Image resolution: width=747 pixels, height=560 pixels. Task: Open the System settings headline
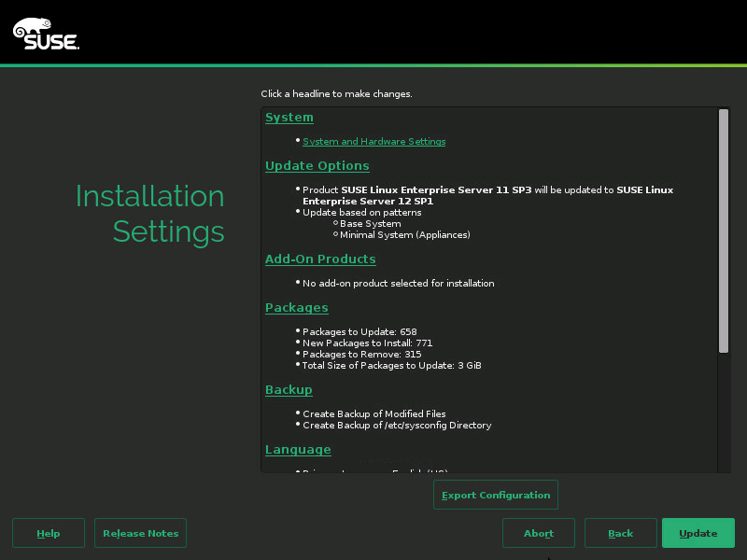click(x=289, y=117)
